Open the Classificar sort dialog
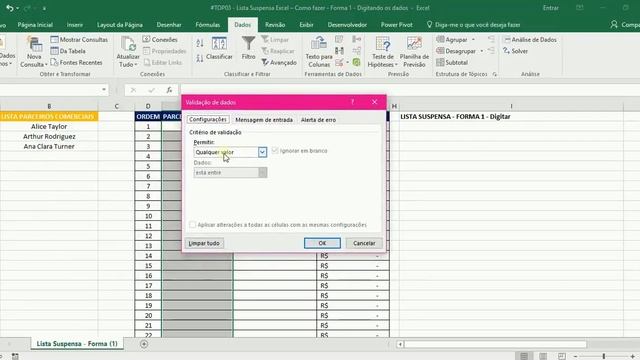Image resolution: width=640 pixels, height=360 pixels. point(219,48)
